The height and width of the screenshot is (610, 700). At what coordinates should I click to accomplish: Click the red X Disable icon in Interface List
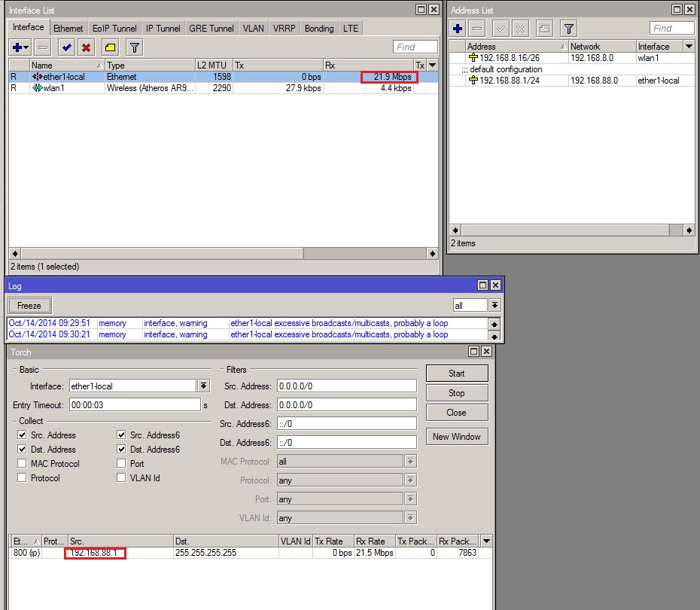point(86,47)
